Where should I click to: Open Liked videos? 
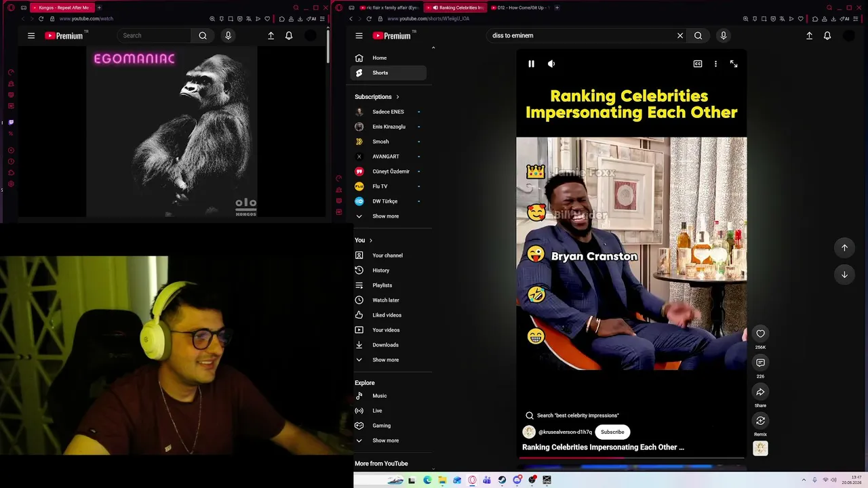point(389,315)
